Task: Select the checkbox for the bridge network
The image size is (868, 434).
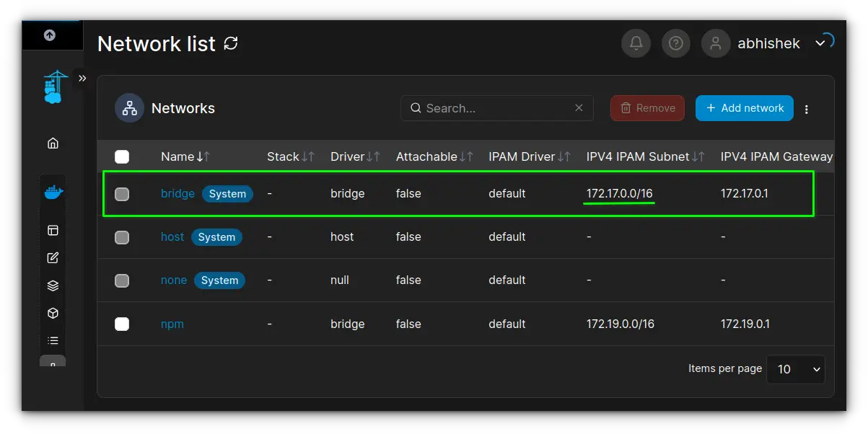Action: click(122, 193)
